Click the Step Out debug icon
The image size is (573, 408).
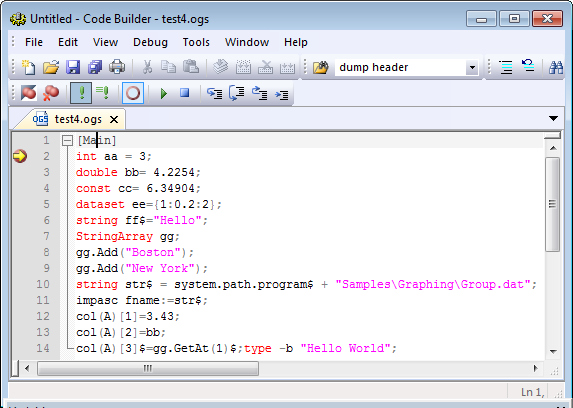259,93
